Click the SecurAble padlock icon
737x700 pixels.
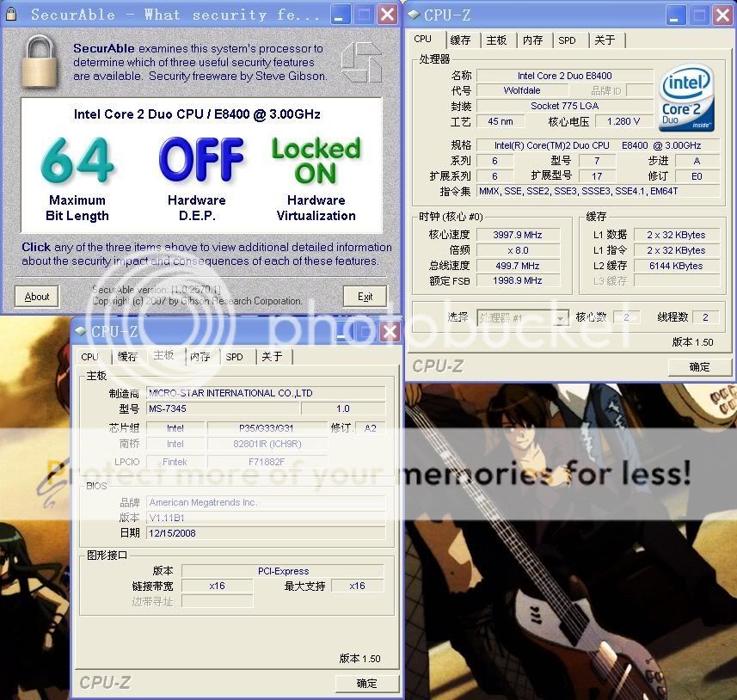click(39, 62)
